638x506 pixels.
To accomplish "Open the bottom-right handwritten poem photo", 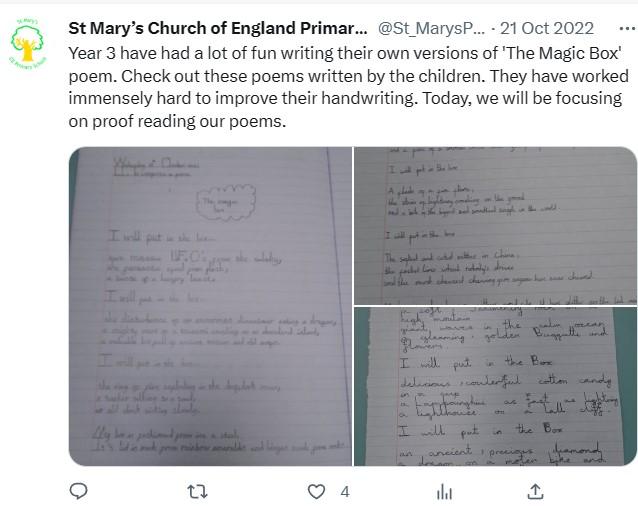I will click(495, 385).
